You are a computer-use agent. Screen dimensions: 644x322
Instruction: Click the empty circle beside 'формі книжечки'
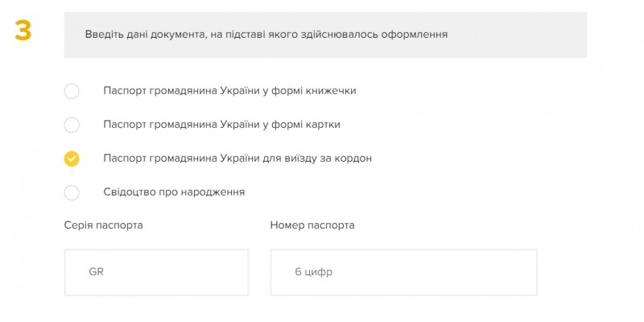point(72,91)
